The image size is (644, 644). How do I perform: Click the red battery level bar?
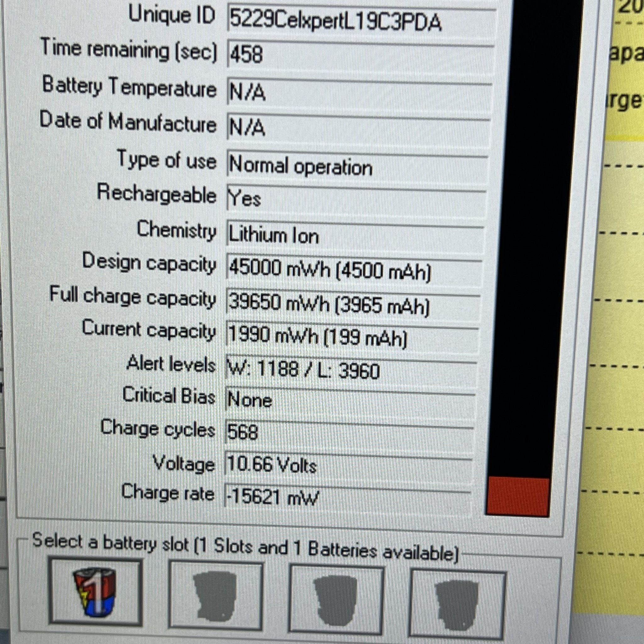click(518, 496)
